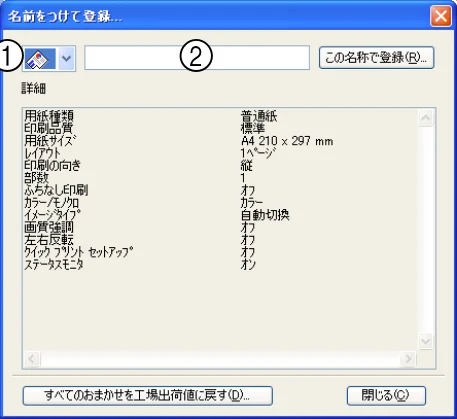Viewport: 457px width, 419px height.
Task: Select the 部数 row label
Action: coord(36,178)
